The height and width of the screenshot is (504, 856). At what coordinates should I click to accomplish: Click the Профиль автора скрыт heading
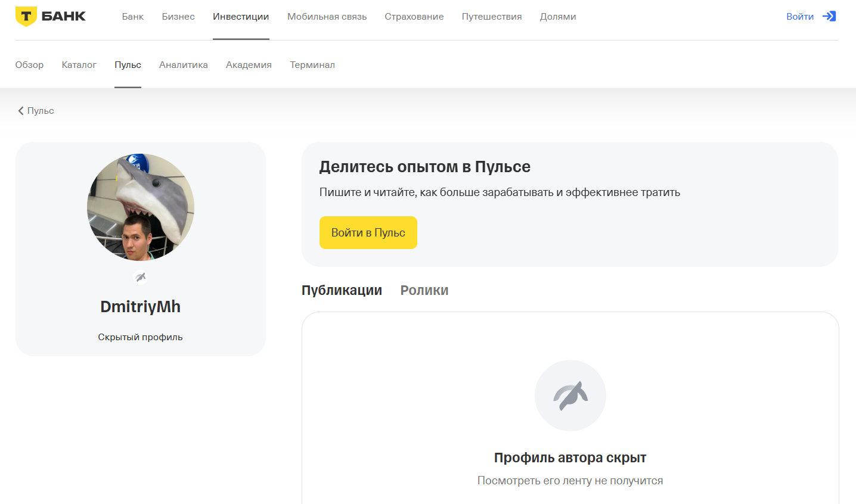tap(570, 458)
